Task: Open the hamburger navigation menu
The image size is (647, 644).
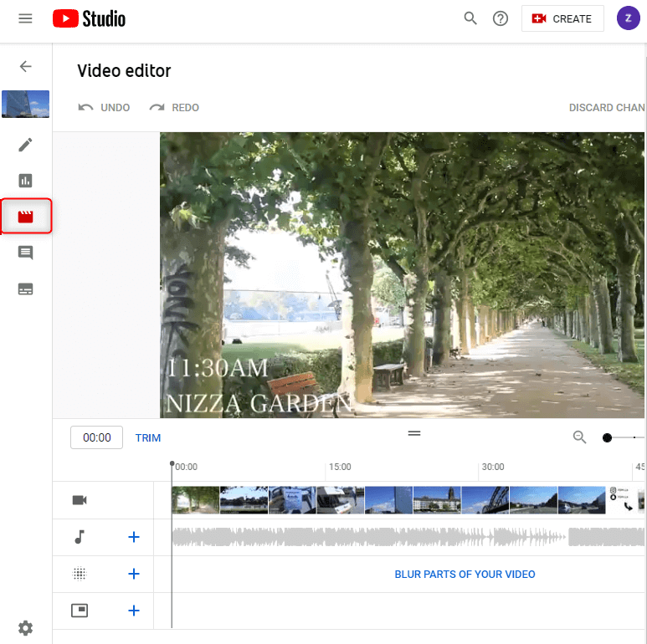Action: click(25, 18)
